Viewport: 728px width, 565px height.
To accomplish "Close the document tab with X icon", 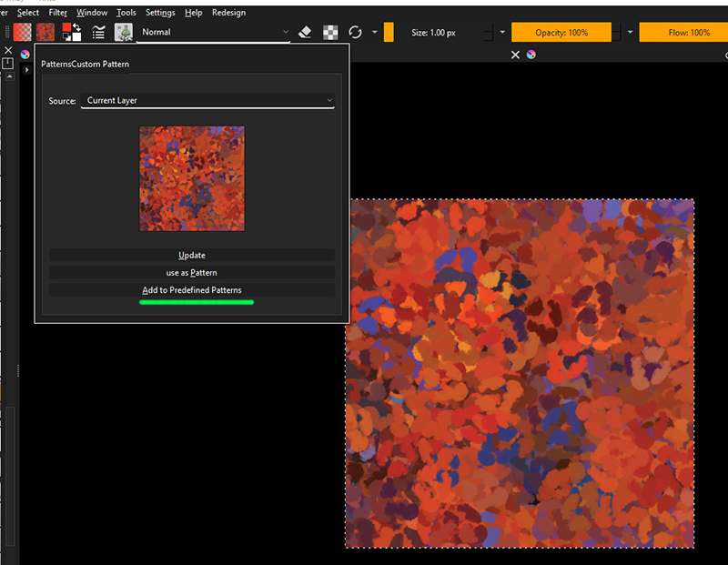I will 515,55.
